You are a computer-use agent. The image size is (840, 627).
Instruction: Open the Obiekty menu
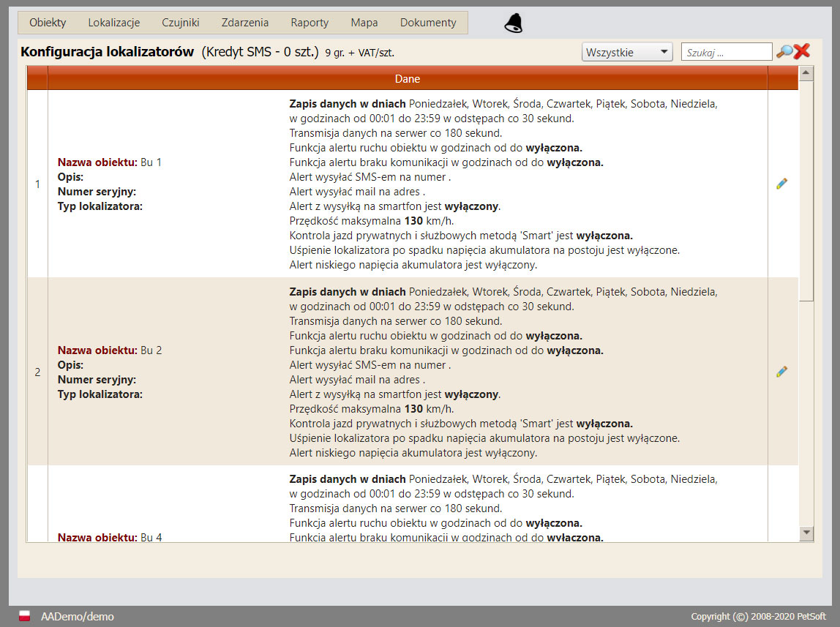(48, 23)
